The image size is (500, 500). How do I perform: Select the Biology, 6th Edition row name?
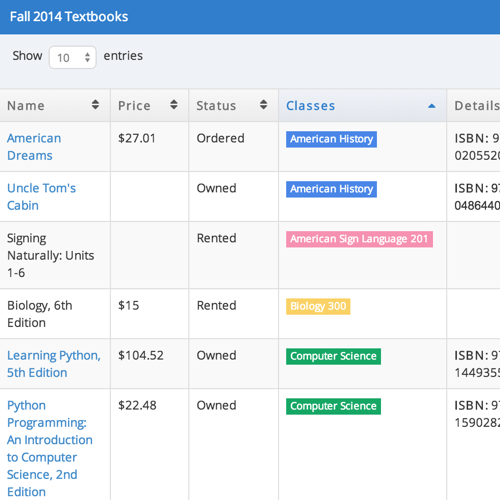tap(40, 314)
